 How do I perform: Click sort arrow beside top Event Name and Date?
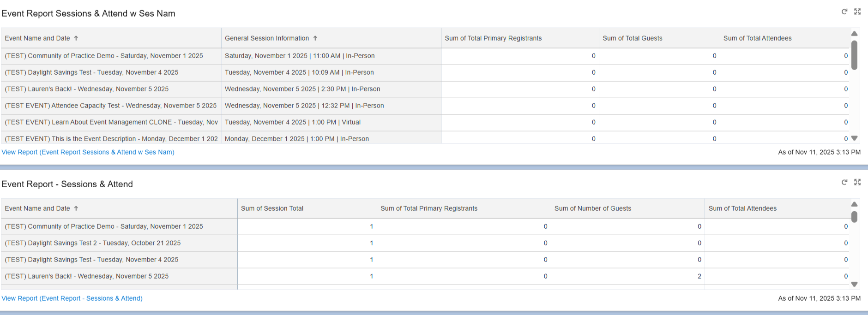76,38
